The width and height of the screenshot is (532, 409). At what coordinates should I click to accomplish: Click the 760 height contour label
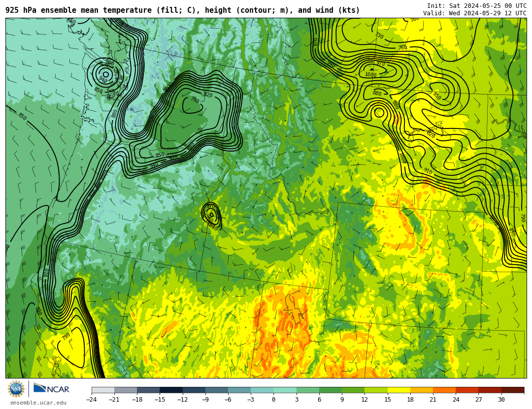point(402,48)
